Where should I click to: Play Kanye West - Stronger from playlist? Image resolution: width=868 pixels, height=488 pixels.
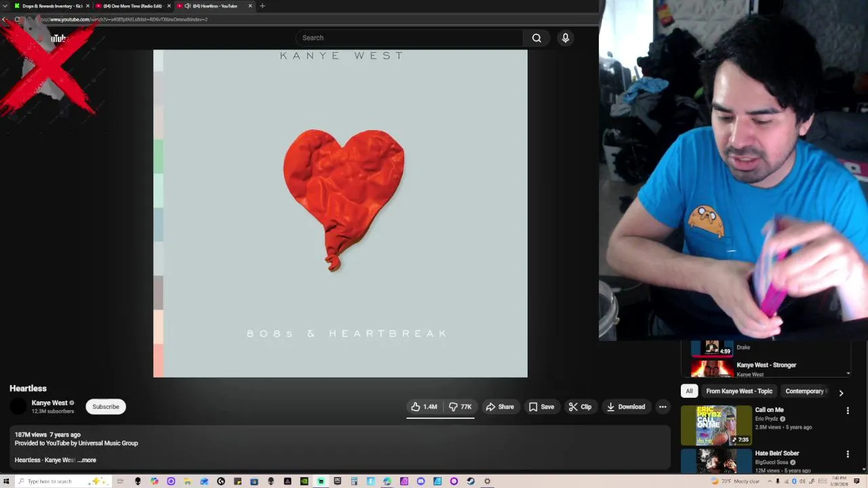click(x=766, y=365)
